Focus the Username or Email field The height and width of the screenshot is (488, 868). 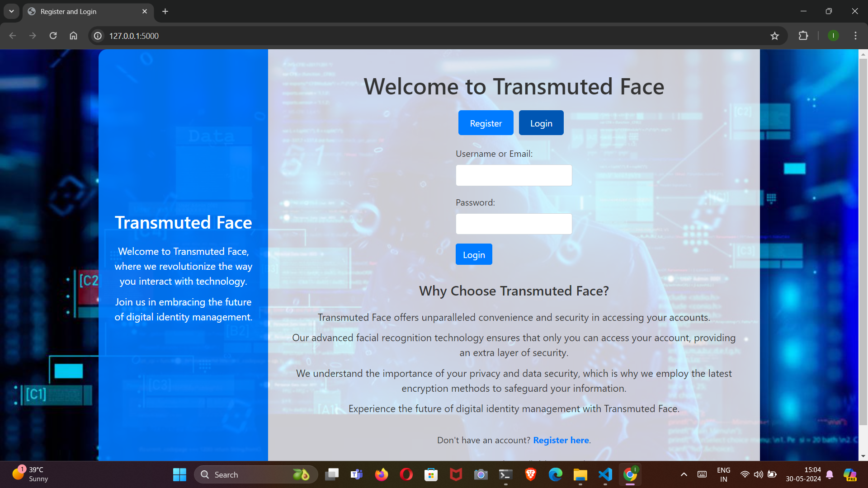pos(514,175)
